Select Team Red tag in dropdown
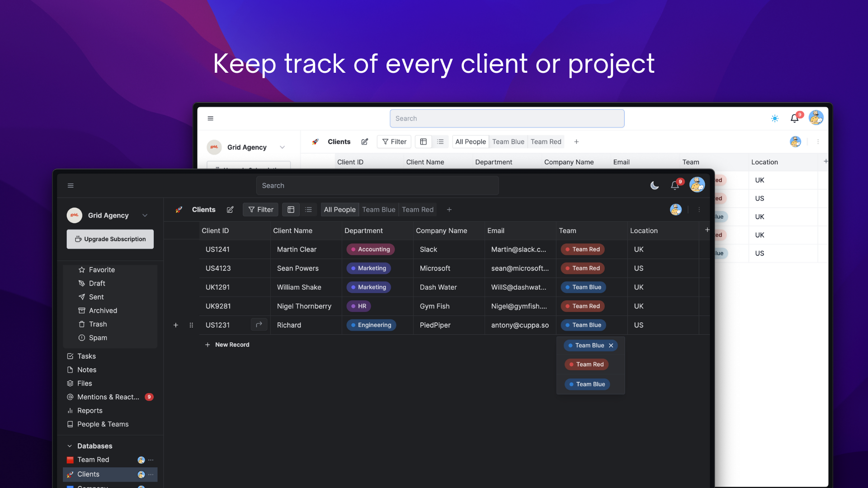Screen dimensions: 868x488 (586, 364)
